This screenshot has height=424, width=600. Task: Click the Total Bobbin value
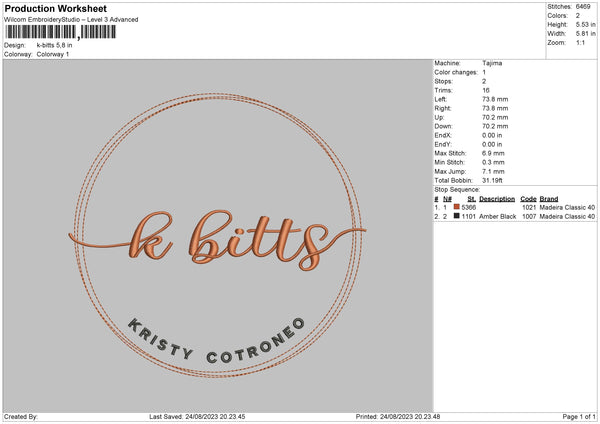click(494, 180)
